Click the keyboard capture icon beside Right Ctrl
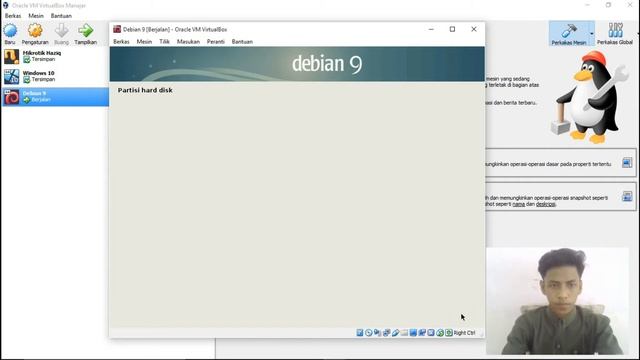The image size is (640, 360). (x=449, y=333)
